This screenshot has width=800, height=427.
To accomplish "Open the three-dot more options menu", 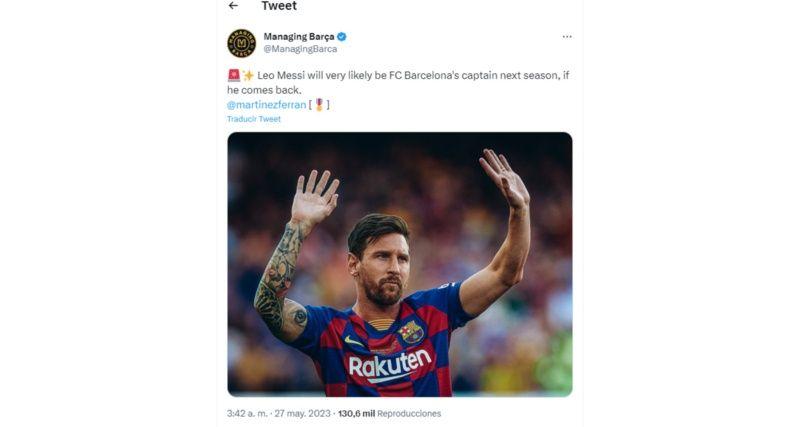I will pyautogui.click(x=567, y=37).
